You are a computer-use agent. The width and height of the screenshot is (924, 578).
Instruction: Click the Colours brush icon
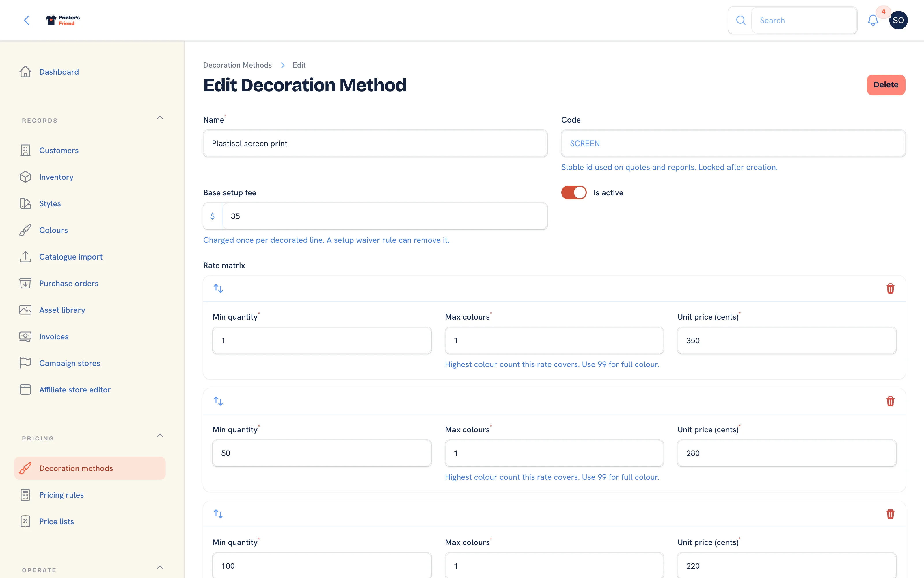pos(25,230)
